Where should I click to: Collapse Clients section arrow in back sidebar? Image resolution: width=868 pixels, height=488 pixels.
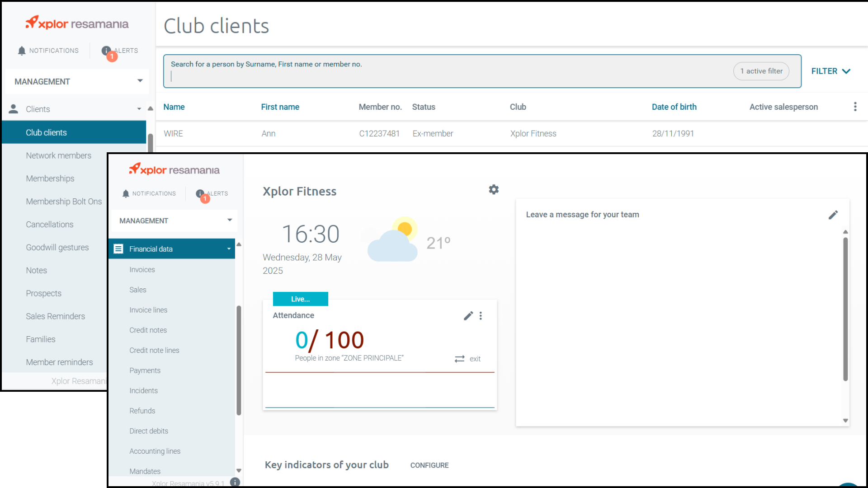pos(139,109)
